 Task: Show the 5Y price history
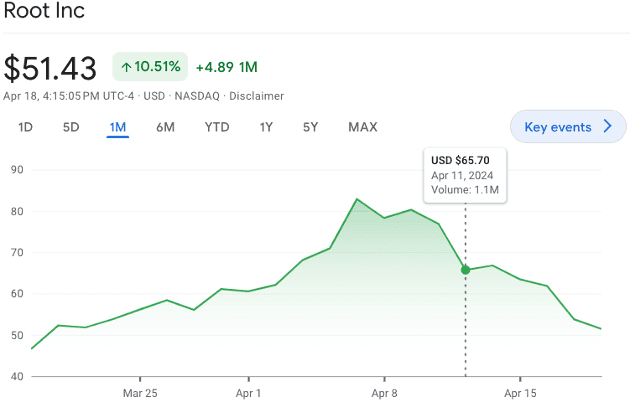click(310, 127)
